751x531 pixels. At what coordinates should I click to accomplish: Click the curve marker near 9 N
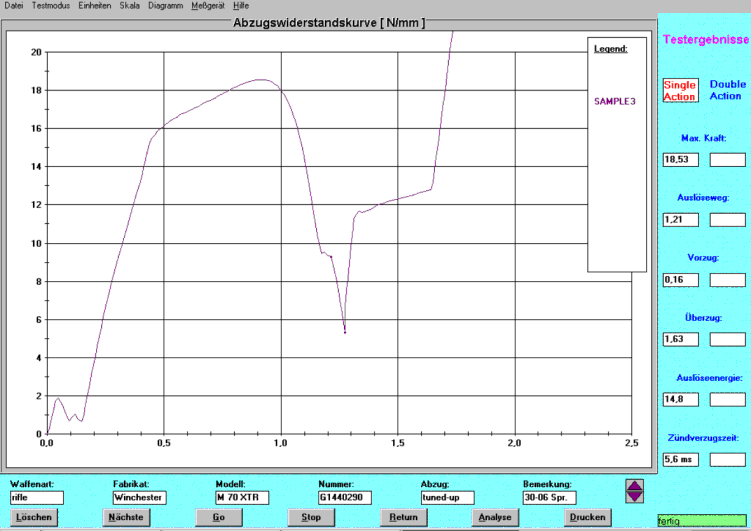click(x=330, y=257)
